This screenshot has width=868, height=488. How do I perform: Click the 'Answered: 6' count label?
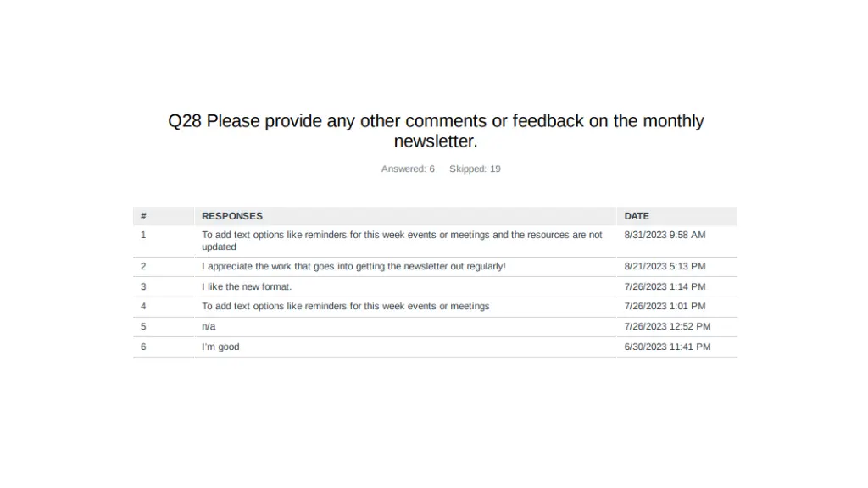408,169
